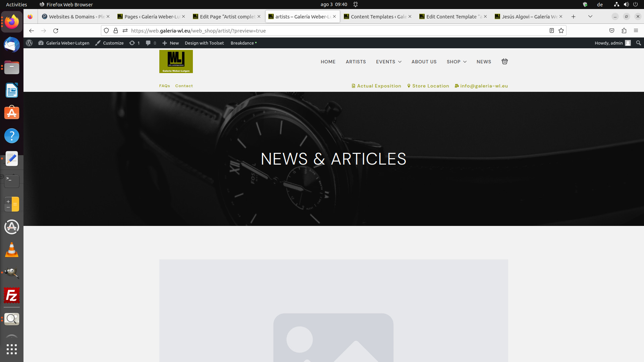Open the Contact link

[184, 86]
